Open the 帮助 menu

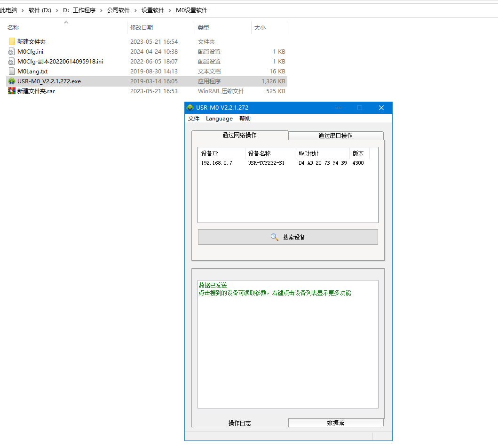[x=245, y=119]
